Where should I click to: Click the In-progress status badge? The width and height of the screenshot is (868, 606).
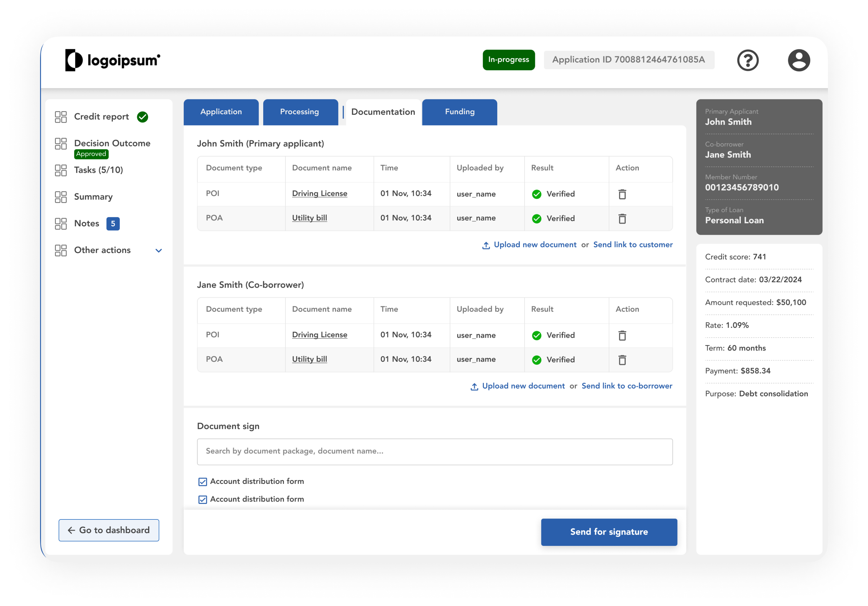coord(509,60)
